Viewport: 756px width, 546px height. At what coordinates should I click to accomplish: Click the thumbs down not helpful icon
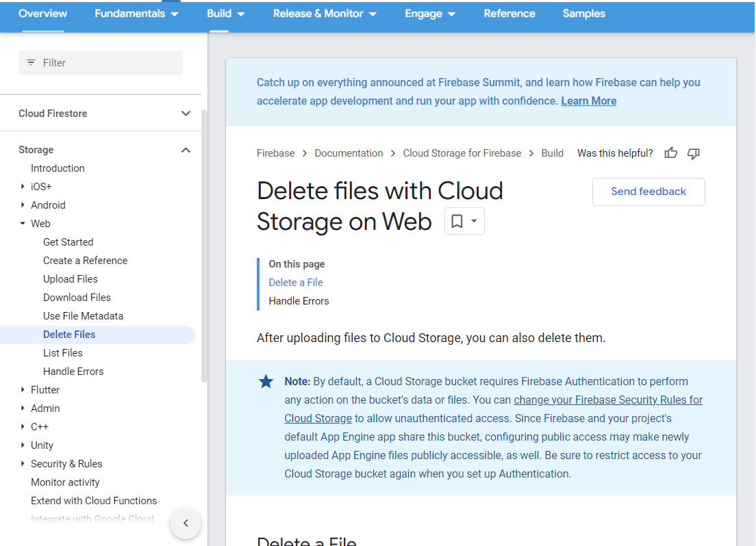coord(693,154)
